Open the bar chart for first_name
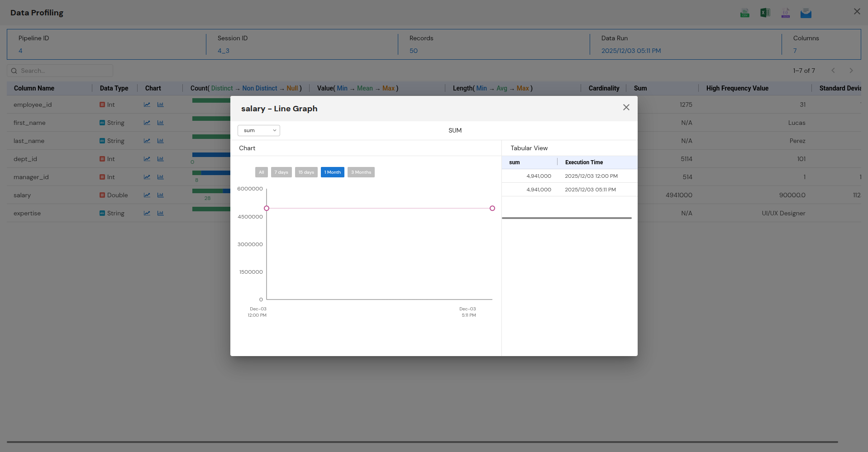868x452 pixels. click(161, 123)
